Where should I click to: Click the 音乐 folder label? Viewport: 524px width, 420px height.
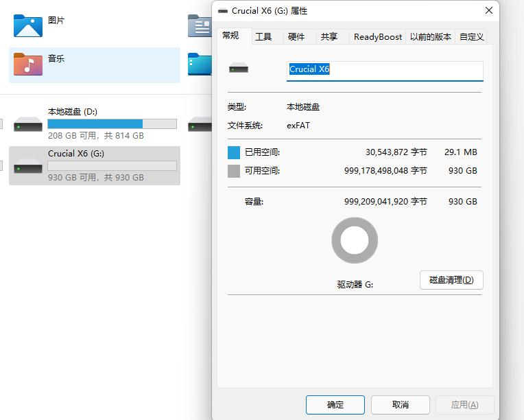(x=56, y=59)
